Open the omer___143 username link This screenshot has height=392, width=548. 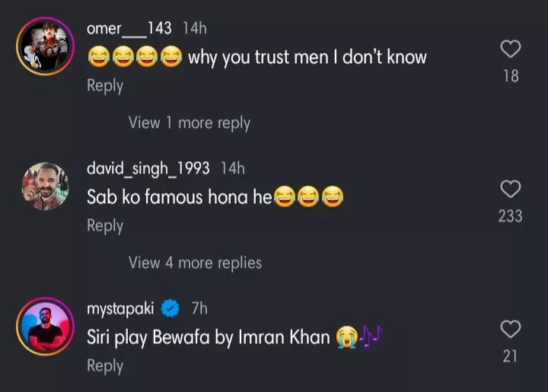pos(129,28)
